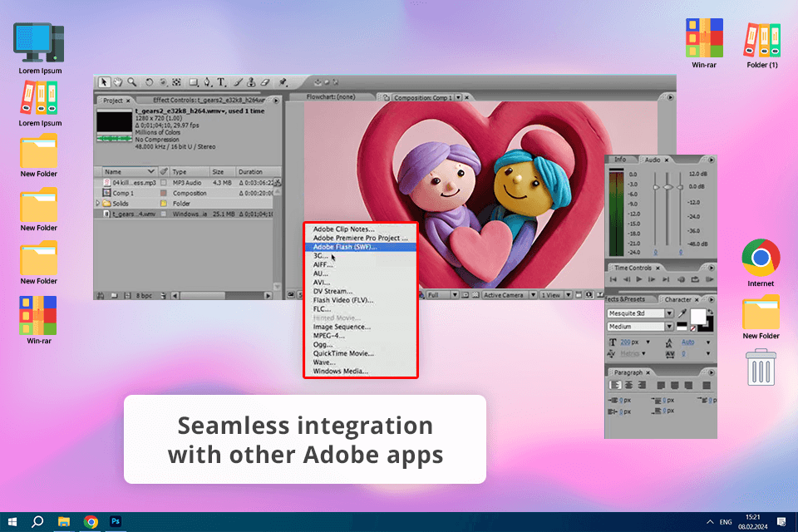Image resolution: width=798 pixels, height=532 pixels.
Task: Open Active Camera dropdown
Action: (x=533, y=295)
